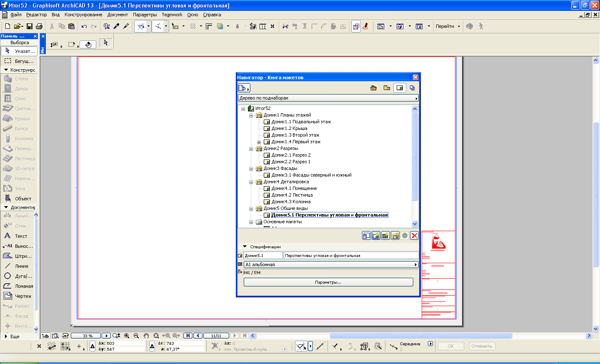Viewport: 600px width, 364px height.
Task: Open the Документ menu
Action: tap(117, 15)
